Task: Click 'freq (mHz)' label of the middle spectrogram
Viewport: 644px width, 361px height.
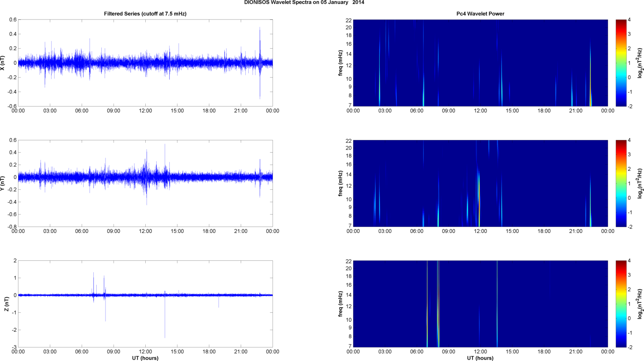Action: tap(340, 183)
